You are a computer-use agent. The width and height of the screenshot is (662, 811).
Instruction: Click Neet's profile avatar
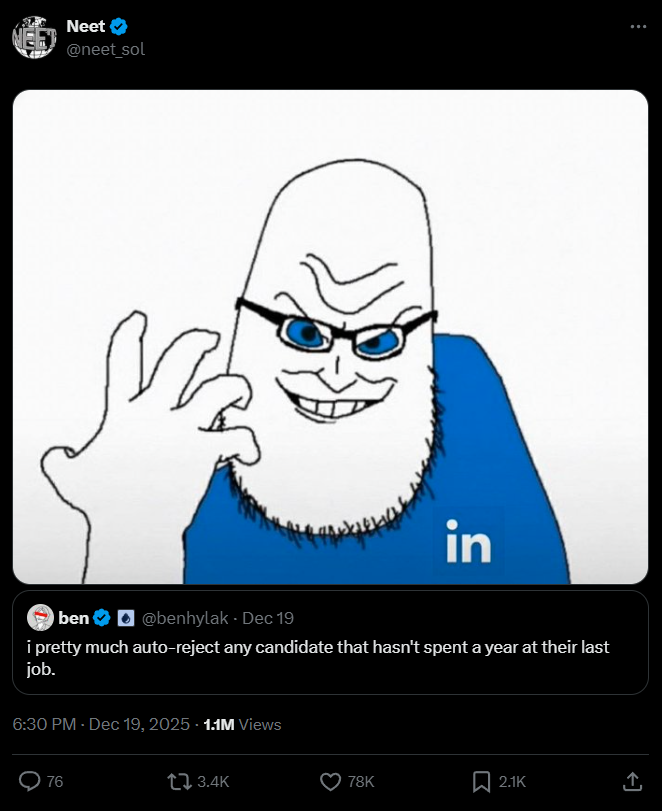32,37
